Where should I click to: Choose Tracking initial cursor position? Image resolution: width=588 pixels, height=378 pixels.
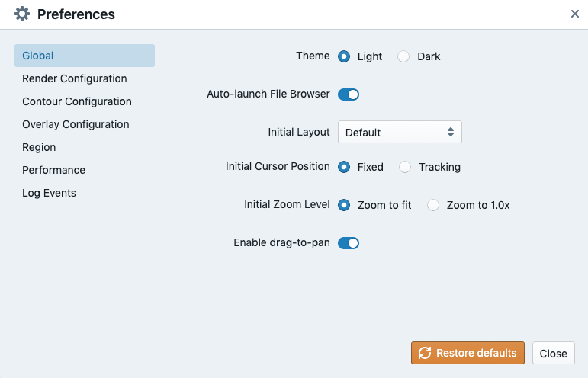click(406, 167)
